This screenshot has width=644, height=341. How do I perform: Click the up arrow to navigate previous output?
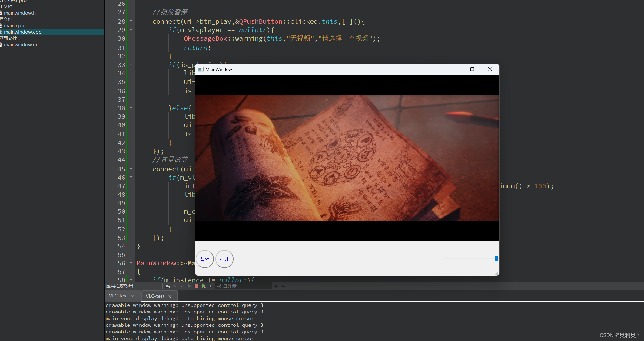175,286
